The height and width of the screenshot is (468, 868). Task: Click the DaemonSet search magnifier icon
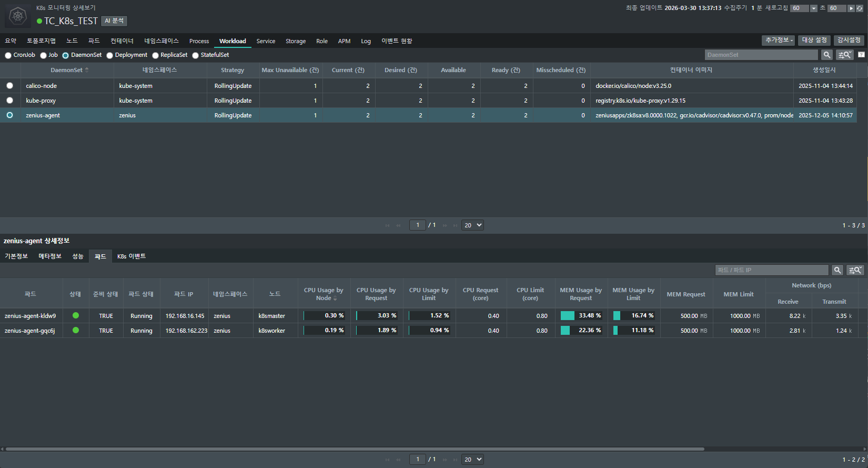pyautogui.click(x=827, y=55)
